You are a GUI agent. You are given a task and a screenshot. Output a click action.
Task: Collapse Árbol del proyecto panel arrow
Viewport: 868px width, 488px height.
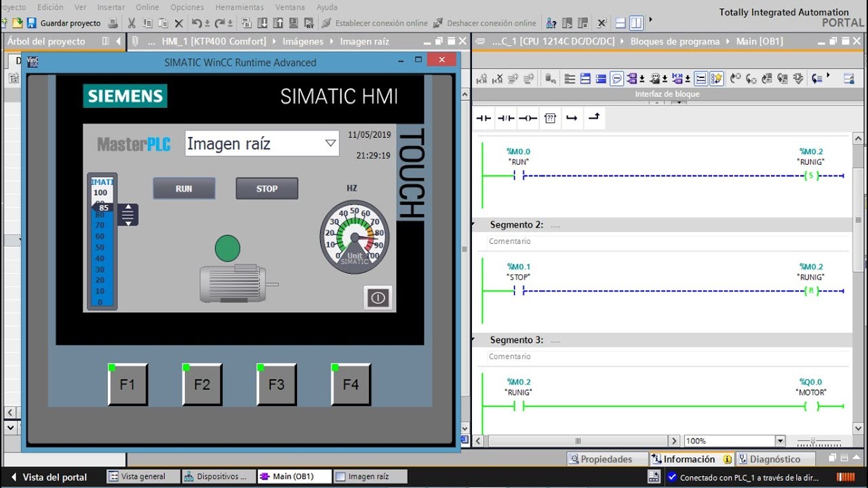pos(119,41)
